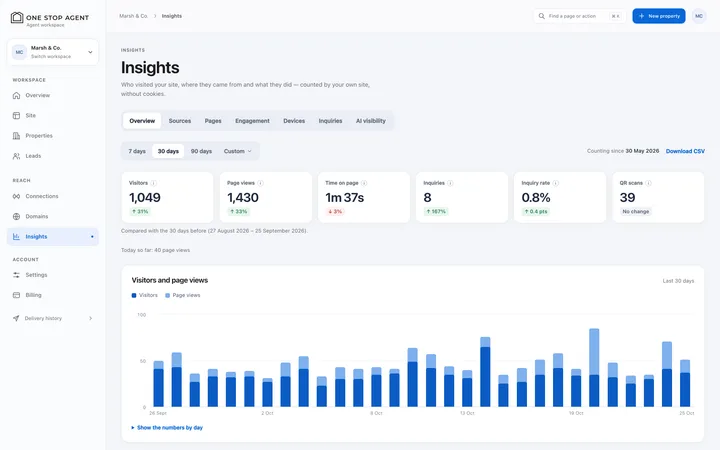Switch to the Devices tab
This screenshot has width=720, height=450.
click(x=294, y=121)
